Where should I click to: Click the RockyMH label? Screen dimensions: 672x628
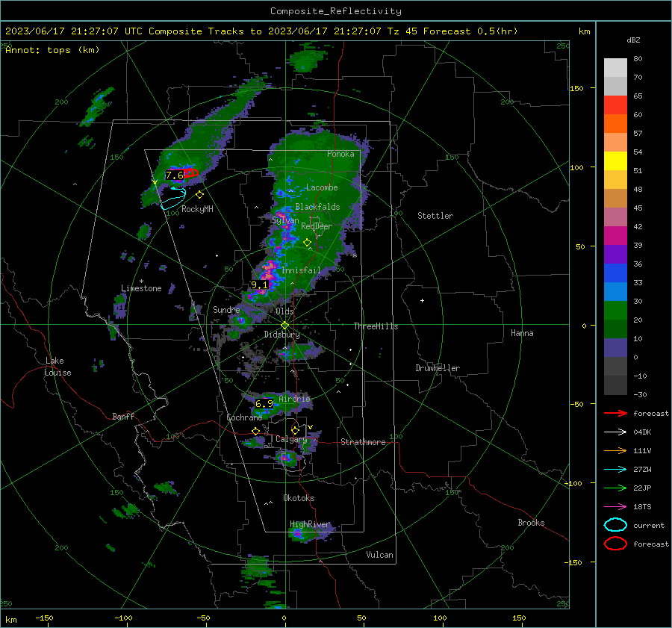tap(197, 209)
